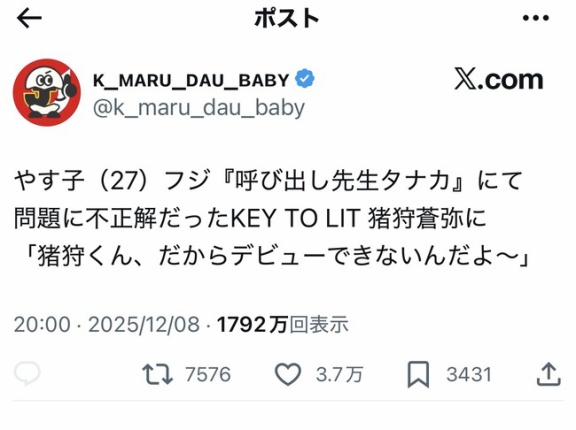The height and width of the screenshot is (430, 576).
Task: Tap the X.com logo text
Action: pos(499,79)
